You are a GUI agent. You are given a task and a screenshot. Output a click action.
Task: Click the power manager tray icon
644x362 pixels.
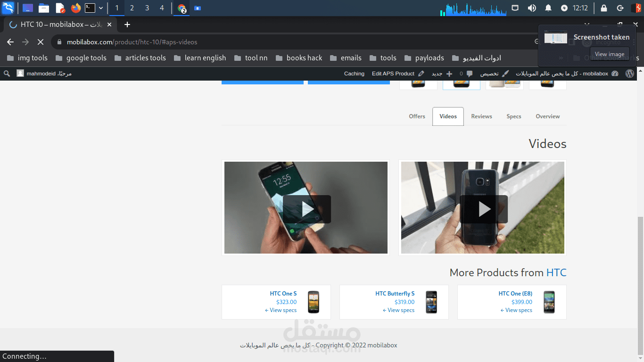point(564,8)
